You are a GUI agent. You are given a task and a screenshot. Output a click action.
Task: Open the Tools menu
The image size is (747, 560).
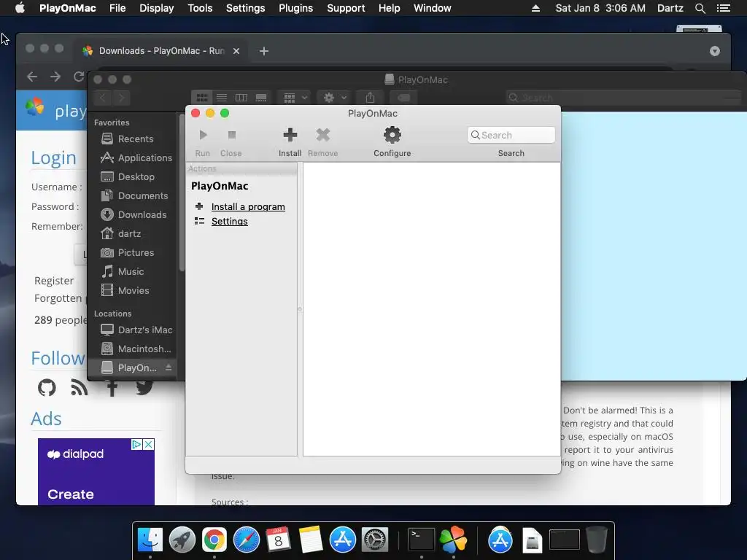tap(200, 8)
